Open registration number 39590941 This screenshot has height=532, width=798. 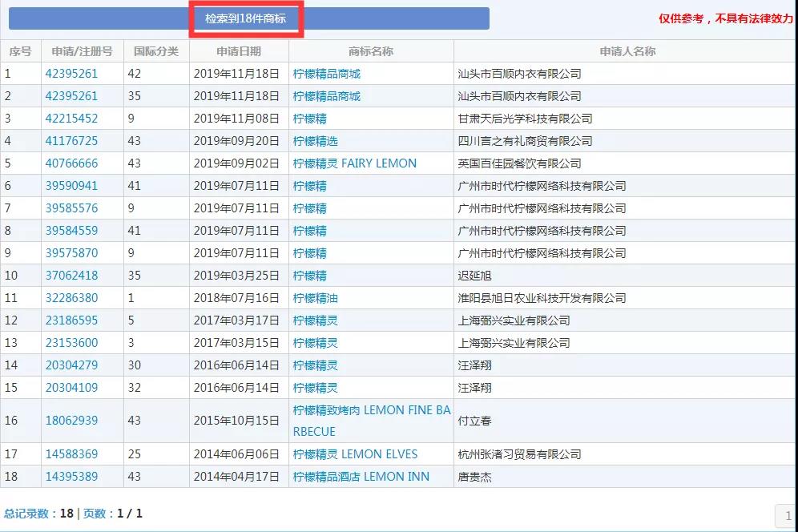click(71, 186)
